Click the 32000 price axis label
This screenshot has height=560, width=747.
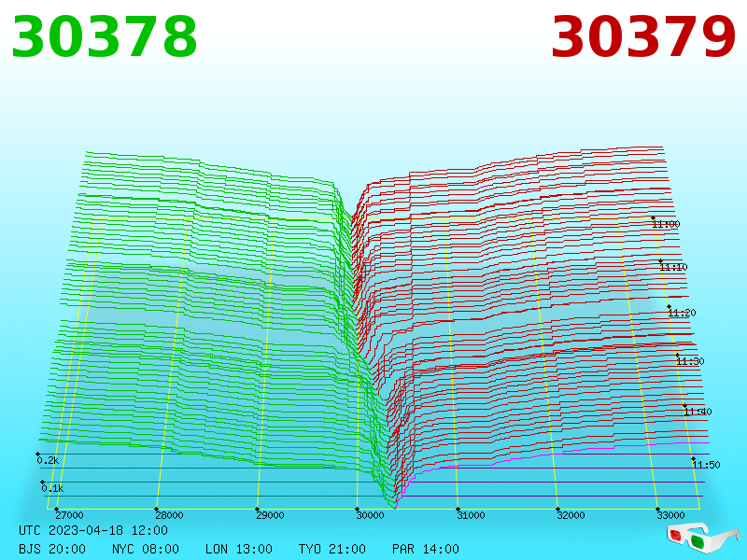(571, 515)
